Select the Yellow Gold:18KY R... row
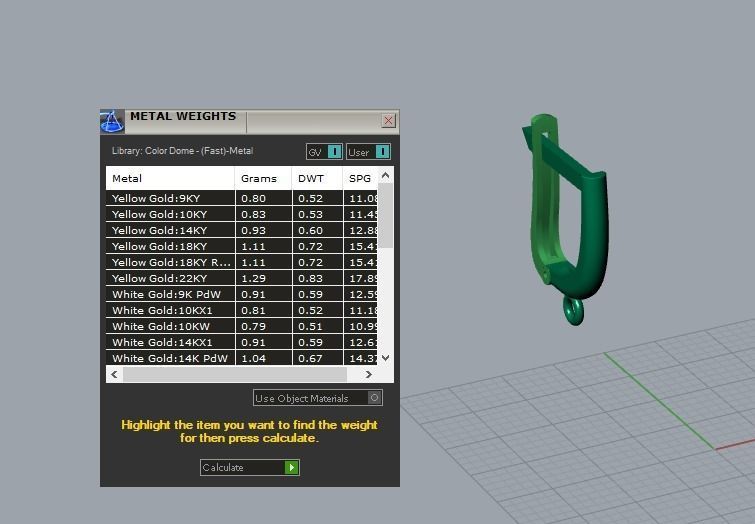 coord(242,262)
